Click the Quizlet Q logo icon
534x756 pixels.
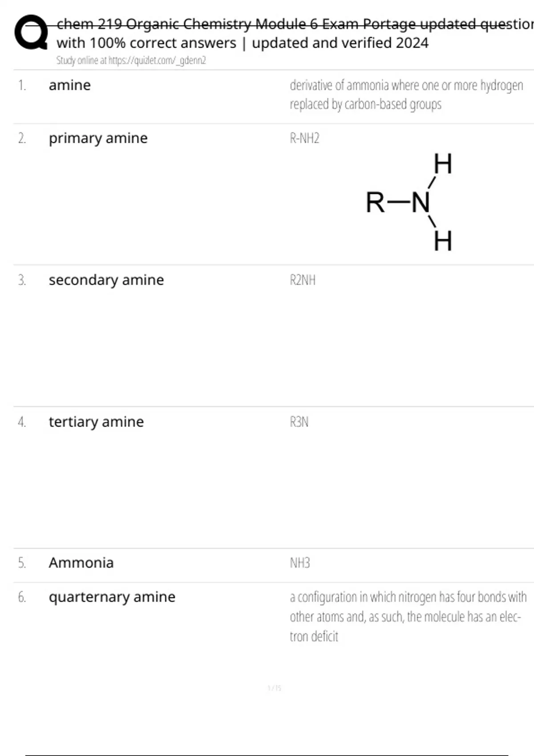[31, 32]
